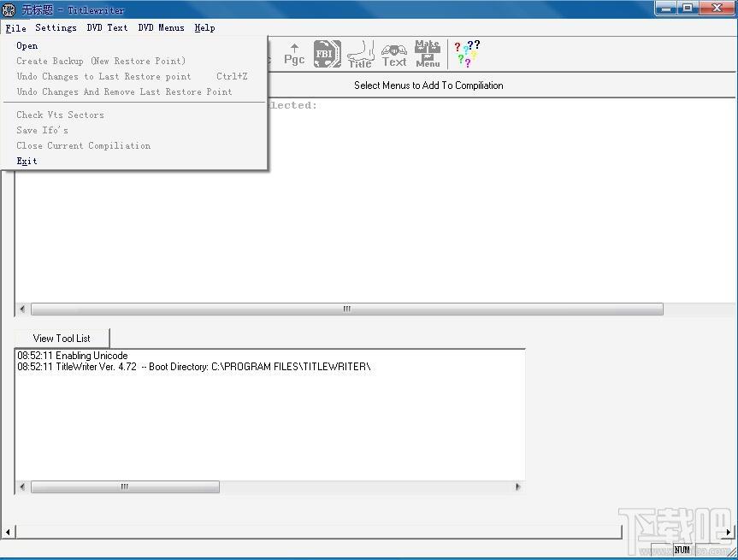
Task: Click left arrow of bottom window scrollbar
Action: click(8, 532)
